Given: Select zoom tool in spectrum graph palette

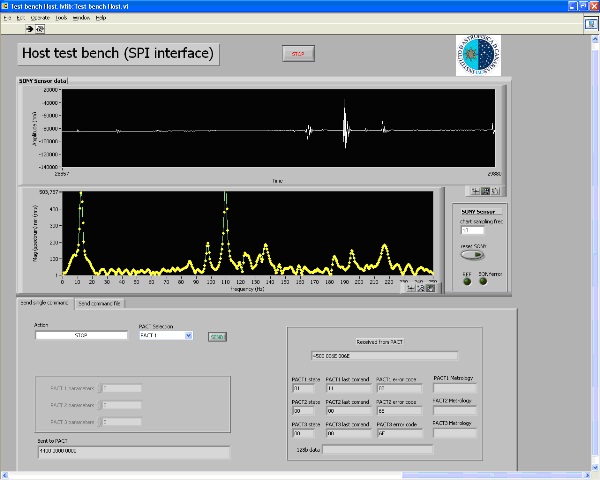Looking at the screenshot, I should pyautogui.click(x=421, y=287).
